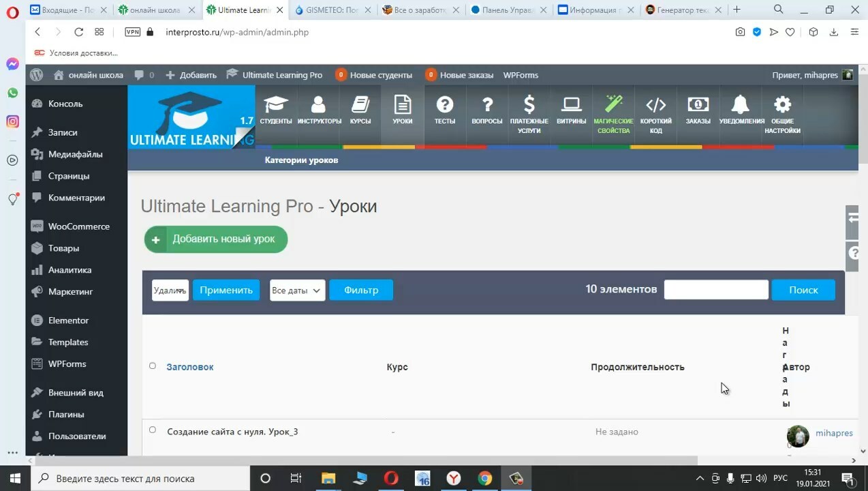Open the Пользователи menu item
The width and height of the screenshot is (868, 491).
tap(76, 436)
